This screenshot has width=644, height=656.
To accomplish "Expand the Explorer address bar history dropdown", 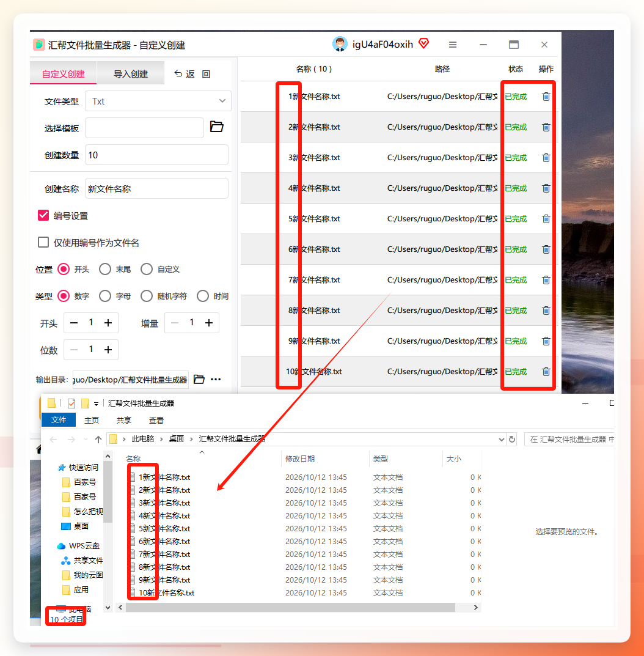I will click(502, 440).
